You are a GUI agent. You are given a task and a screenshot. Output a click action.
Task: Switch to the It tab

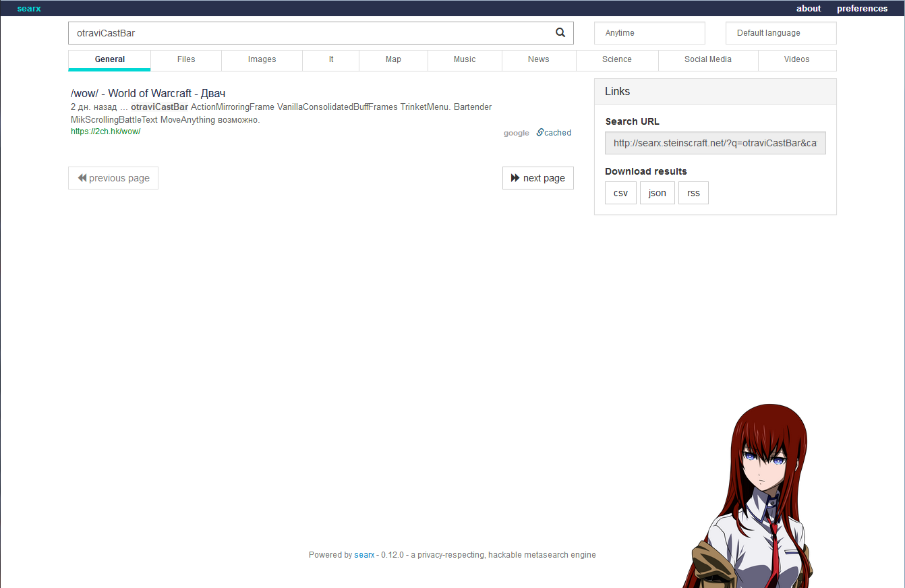pos(330,60)
